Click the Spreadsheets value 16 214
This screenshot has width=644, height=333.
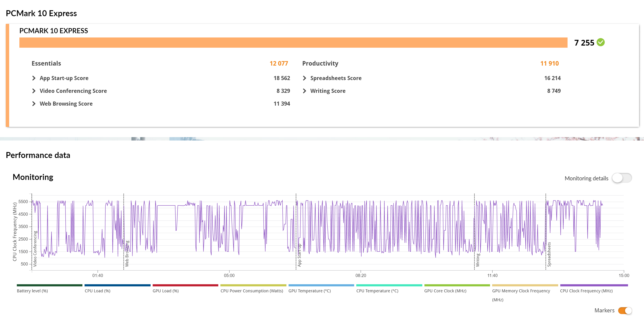(552, 78)
